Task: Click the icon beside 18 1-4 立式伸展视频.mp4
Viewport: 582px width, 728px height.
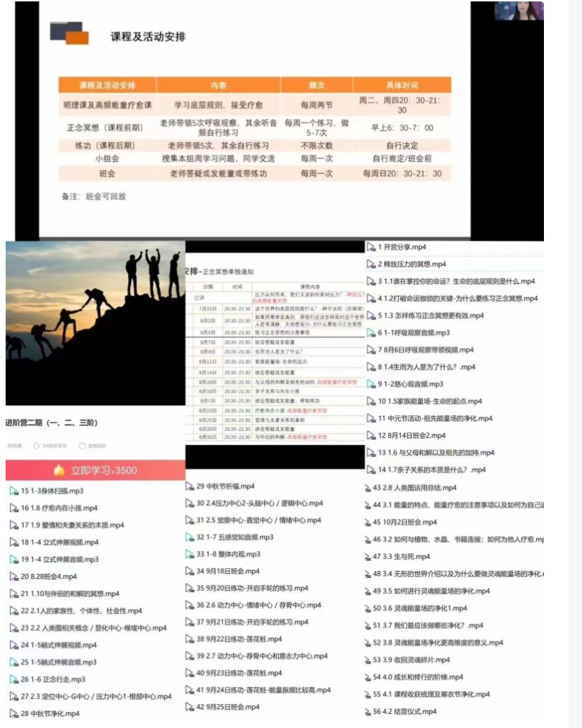Action: [14, 542]
